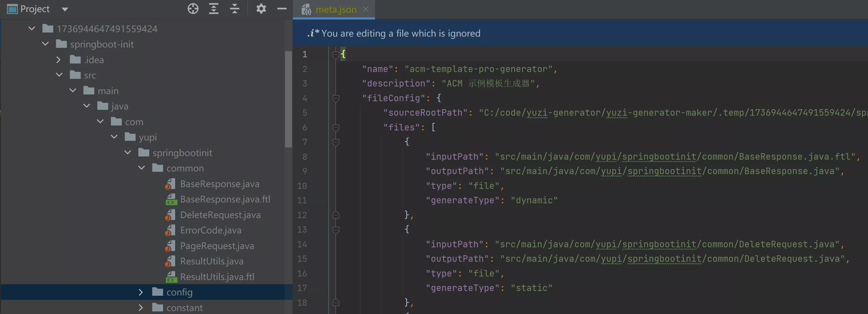This screenshot has height=314, width=868.
Task: Click the fold end marker at line 12
Action: (336, 215)
